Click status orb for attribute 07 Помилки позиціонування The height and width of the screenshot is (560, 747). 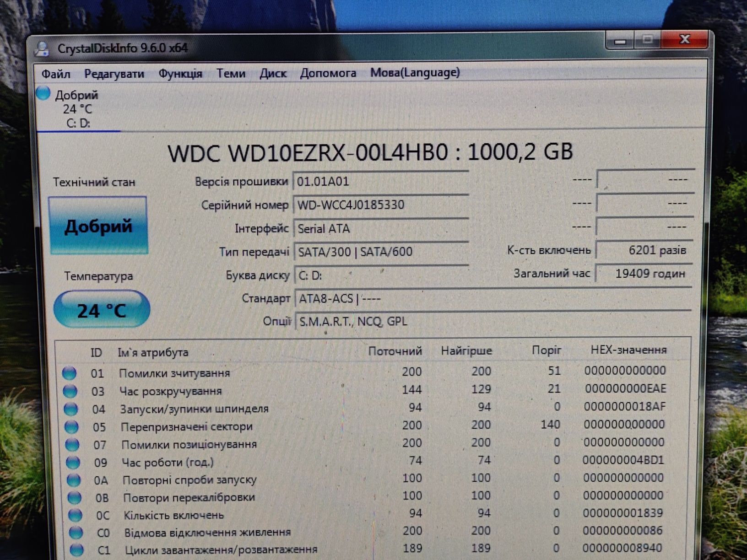click(x=72, y=444)
